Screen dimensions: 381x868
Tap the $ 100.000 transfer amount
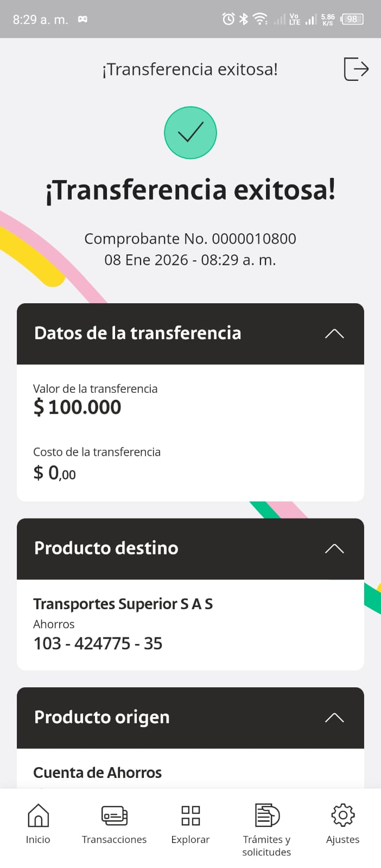pos(78,407)
